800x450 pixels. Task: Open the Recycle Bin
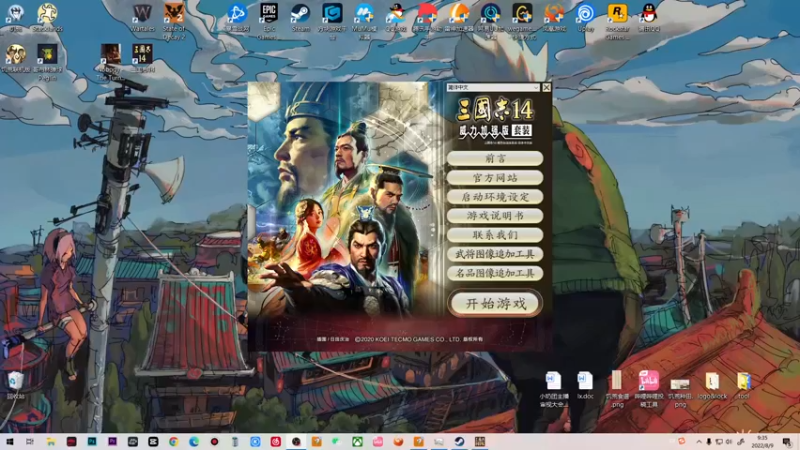pos(16,384)
